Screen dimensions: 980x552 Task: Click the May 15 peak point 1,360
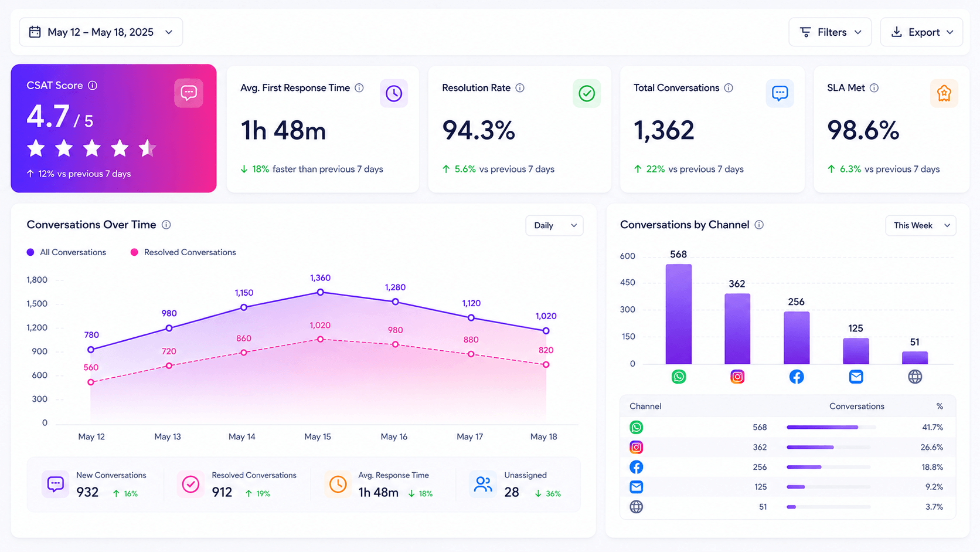(x=320, y=292)
